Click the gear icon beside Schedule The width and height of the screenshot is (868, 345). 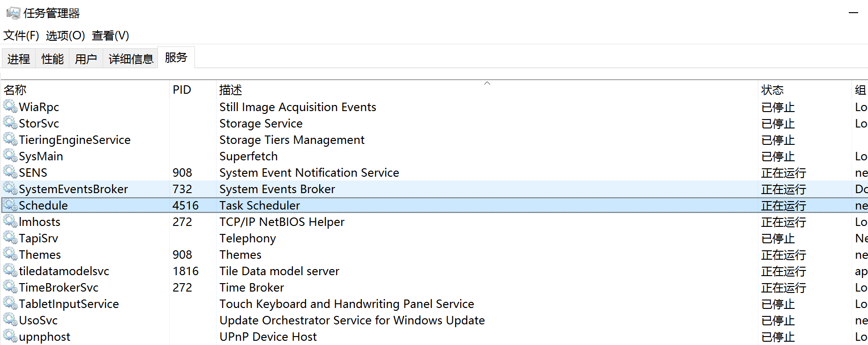click(x=10, y=205)
